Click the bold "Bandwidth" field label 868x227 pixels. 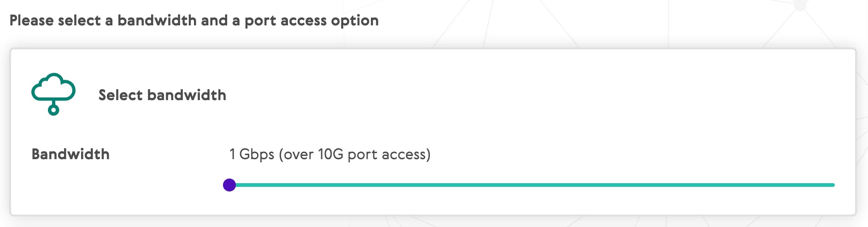tap(70, 154)
